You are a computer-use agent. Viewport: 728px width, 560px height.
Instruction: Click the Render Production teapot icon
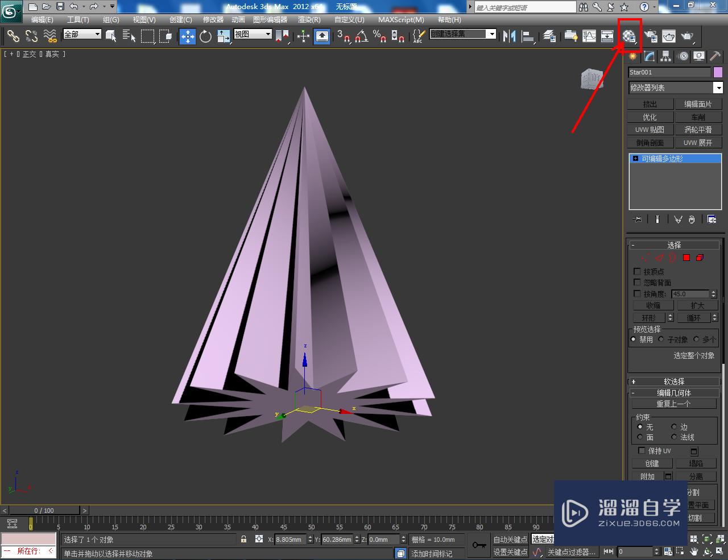[x=688, y=36]
